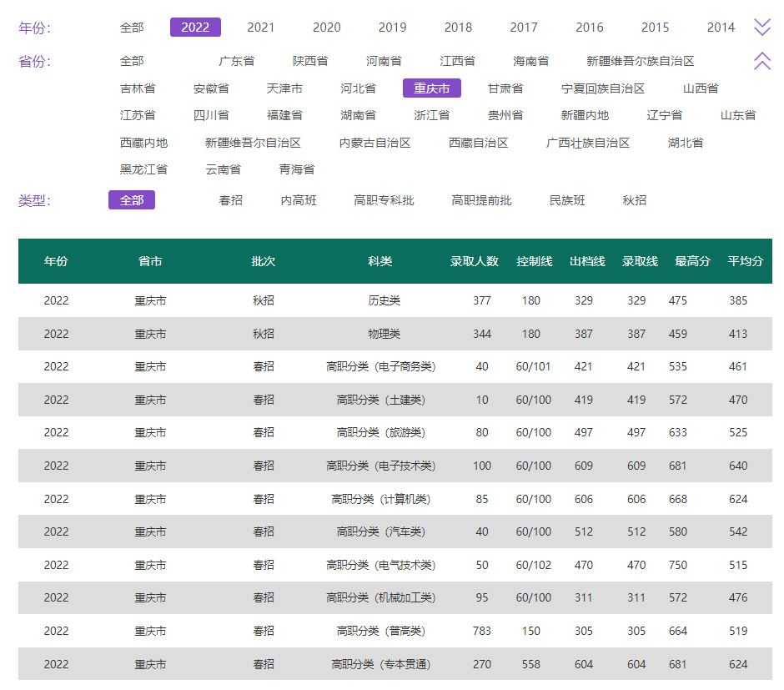Select all provinces filter
Image resolution: width=784 pixels, height=690 pixels.
coord(132,61)
